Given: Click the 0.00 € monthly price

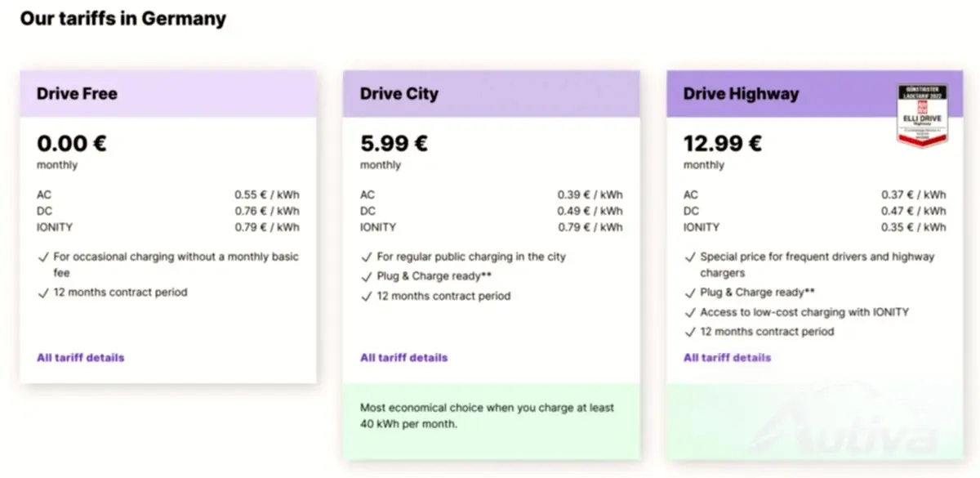Looking at the screenshot, I should pos(72,144).
